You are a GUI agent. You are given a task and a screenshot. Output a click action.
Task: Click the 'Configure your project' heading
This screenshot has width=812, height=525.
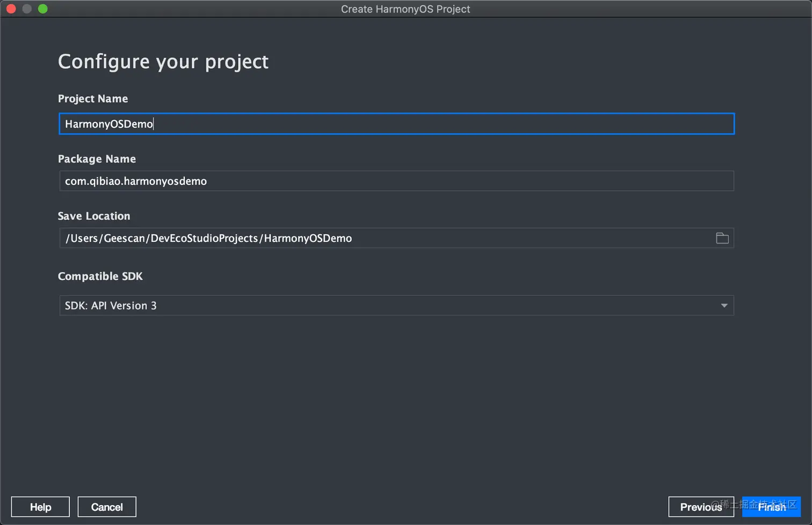click(163, 62)
